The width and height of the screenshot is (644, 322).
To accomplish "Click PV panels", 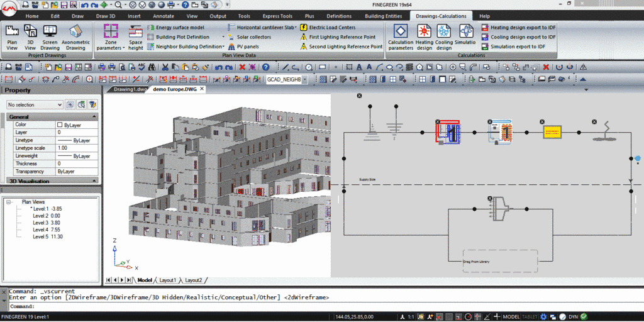I will 243,47.
